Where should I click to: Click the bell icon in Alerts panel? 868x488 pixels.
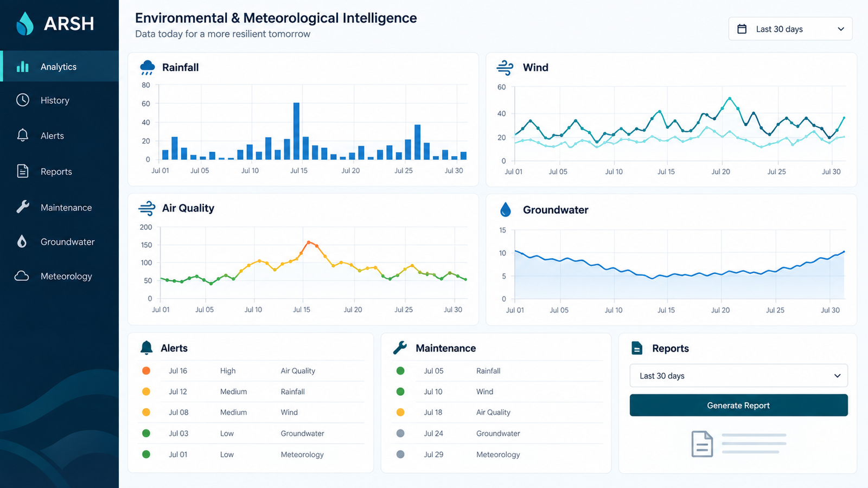click(146, 348)
